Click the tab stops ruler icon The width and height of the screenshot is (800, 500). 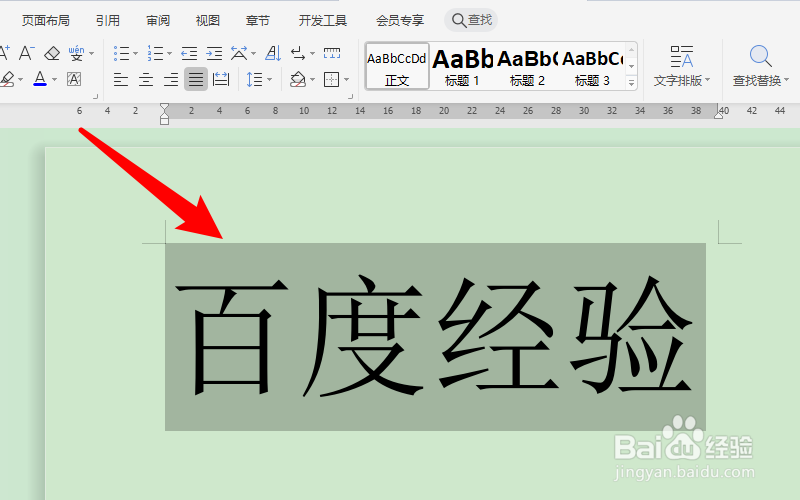[332, 53]
